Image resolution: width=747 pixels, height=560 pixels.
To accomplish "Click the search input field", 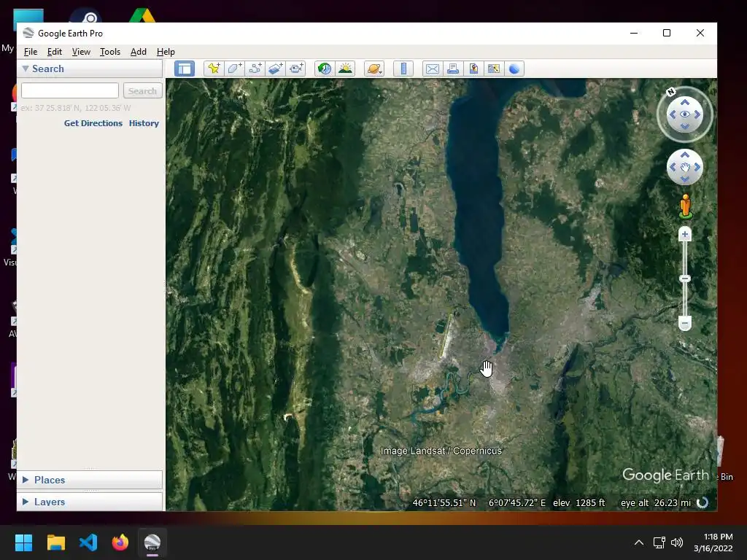I will click(x=70, y=90).
